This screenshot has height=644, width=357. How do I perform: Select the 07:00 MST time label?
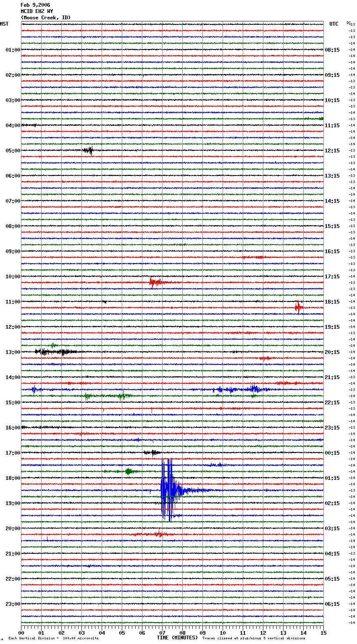[x=13, y=201]
